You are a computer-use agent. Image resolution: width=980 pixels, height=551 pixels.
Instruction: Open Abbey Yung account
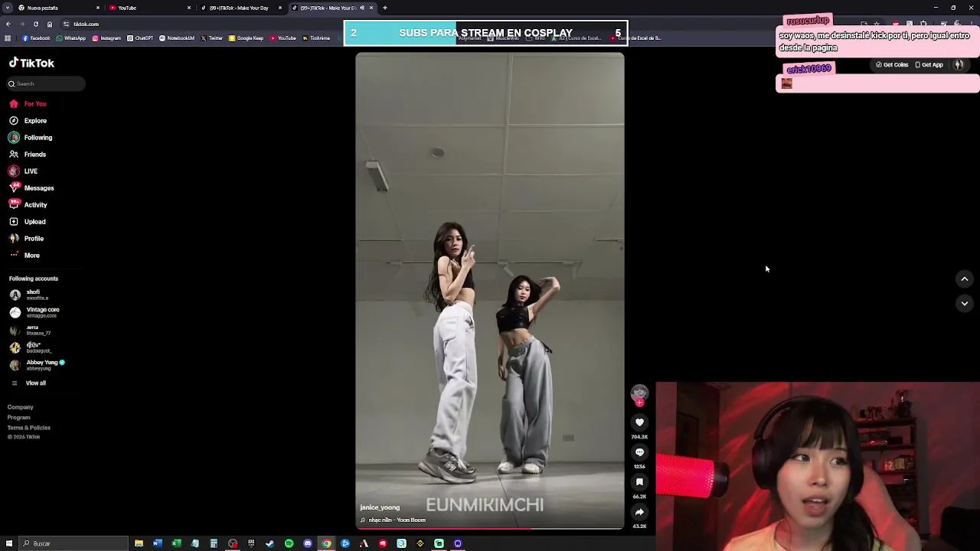(x=38, y=365)
